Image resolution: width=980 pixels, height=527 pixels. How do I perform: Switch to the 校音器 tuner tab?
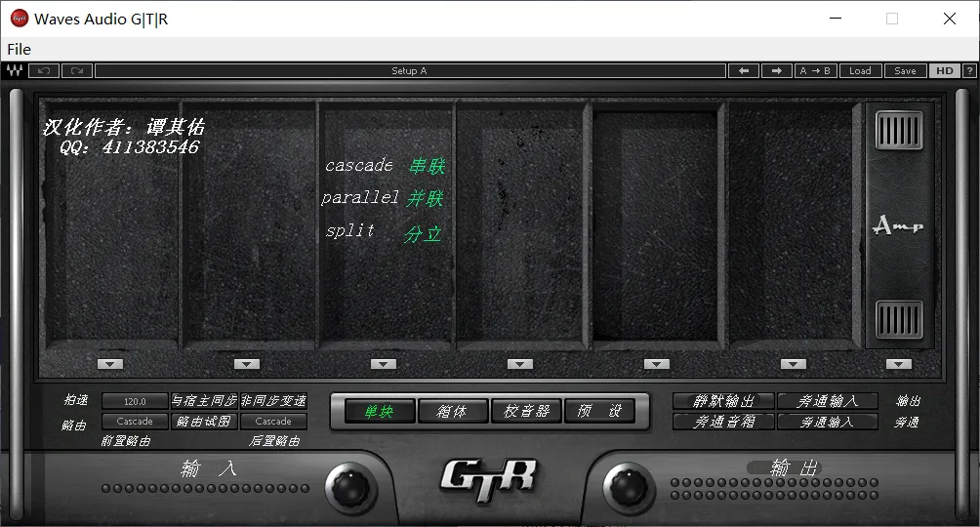[526, 411]
